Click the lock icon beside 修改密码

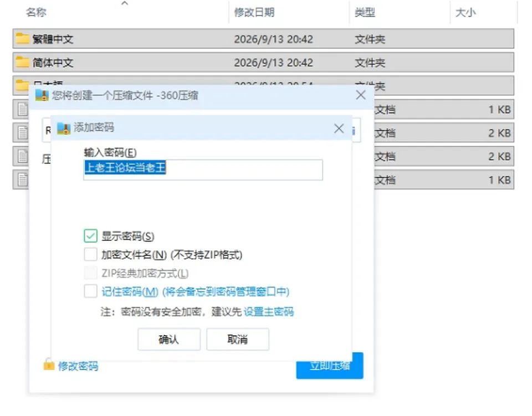[x=49, y=365]
